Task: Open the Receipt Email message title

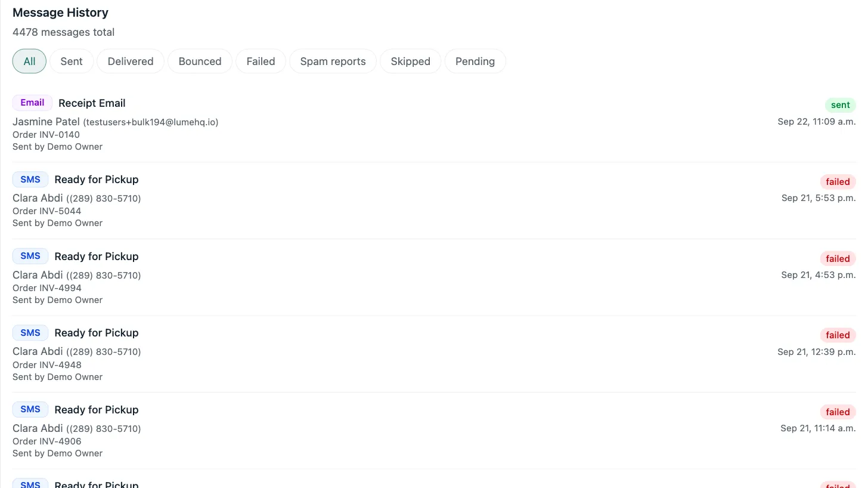Action: tap(92, 103)
